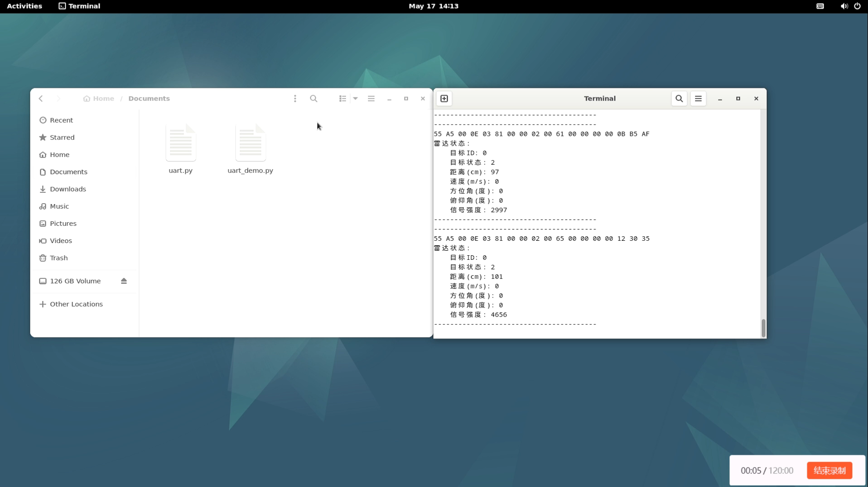Open Activities overview
This screenshot has height=487, width=868.
pyautogui.click(x=24, y=6)
